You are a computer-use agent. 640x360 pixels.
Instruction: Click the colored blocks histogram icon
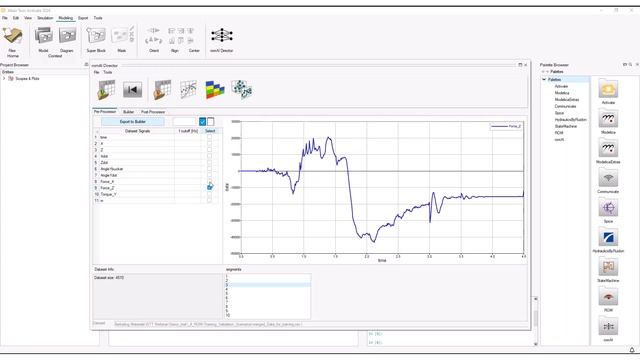215,89
